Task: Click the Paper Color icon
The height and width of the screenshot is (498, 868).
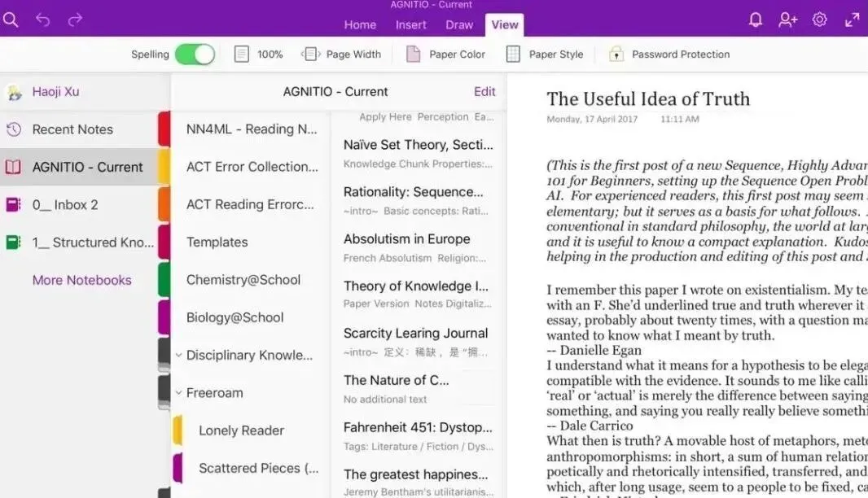Action: point(413,55)
